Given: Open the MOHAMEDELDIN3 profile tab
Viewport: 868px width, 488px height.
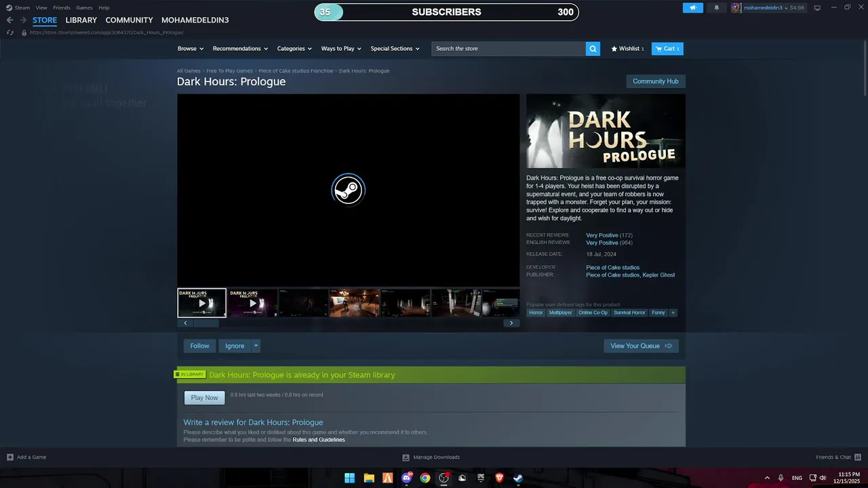Looking at the screenshot, I should pos(195,20).
